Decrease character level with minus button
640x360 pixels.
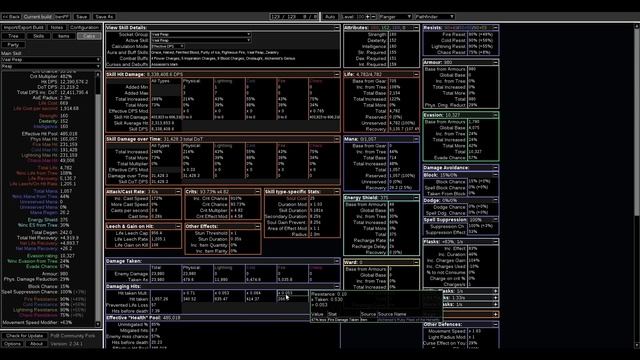(x=373, y=17)
